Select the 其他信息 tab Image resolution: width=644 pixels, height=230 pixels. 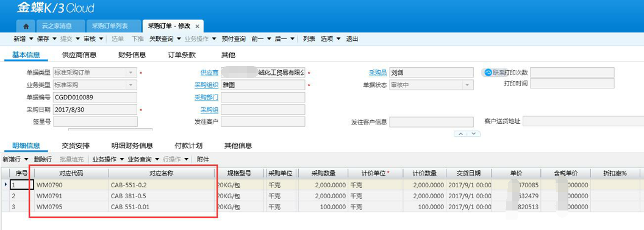(x=238, y=146)
